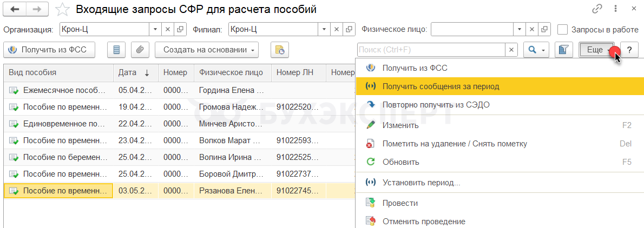This screenshot has height=228, width=644.
Task: Clear the search box with its X
Action: (511, 50)
